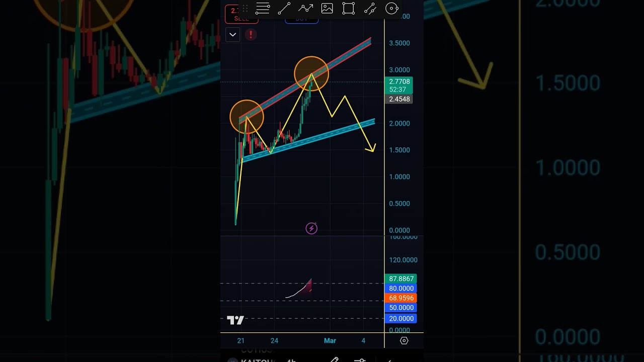
Task: Click price axis value 2.0000
Action: point(399,123)
